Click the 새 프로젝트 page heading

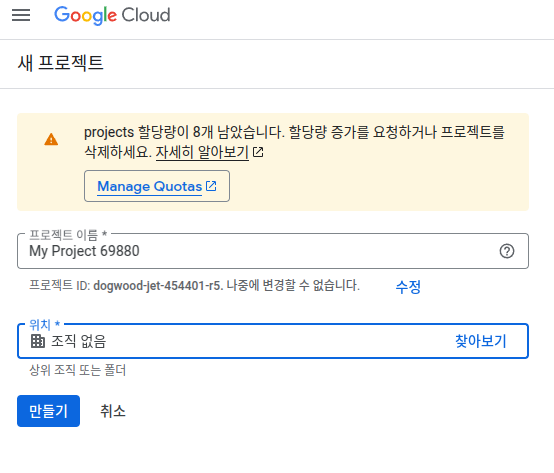[60, 63]
